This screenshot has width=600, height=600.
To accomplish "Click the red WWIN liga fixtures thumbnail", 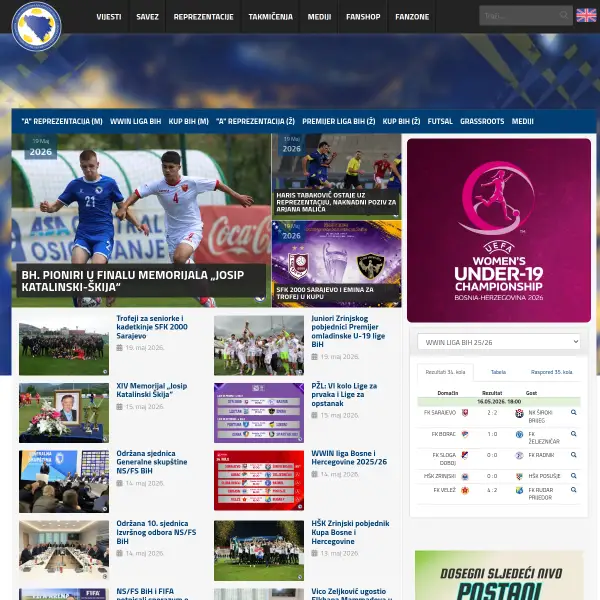I will tap(259, 481).
